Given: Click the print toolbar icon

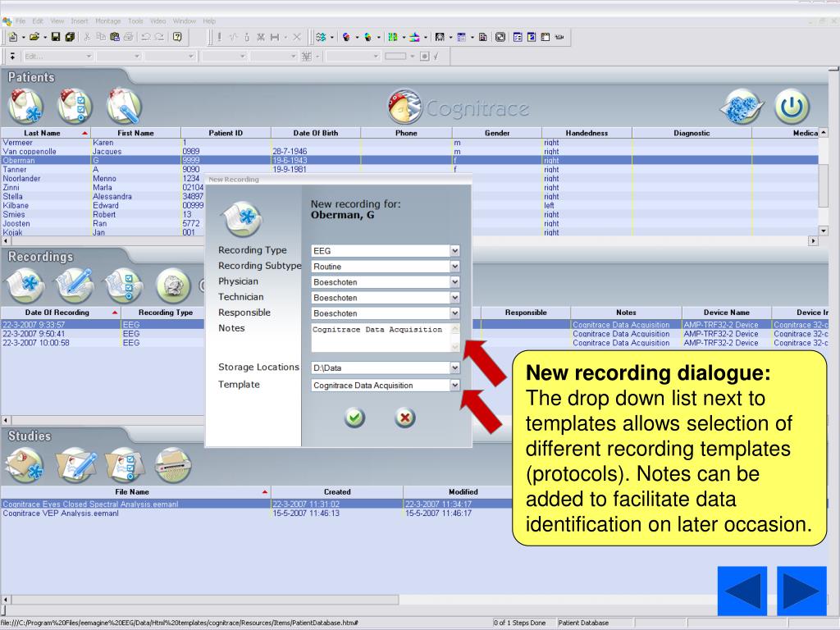Looking at the screenshot, I should tap(129, 37).
